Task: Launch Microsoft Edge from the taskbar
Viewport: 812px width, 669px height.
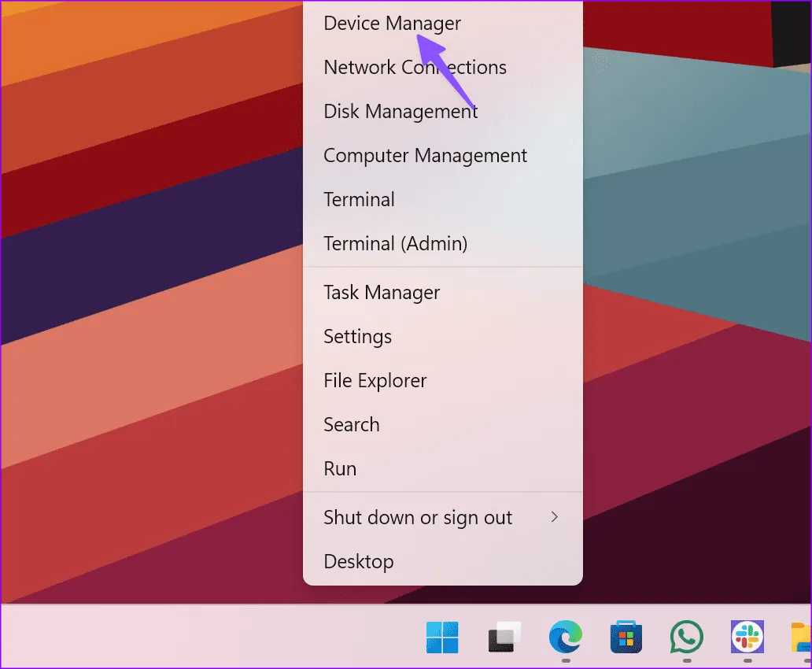Action: click(565, 637)
